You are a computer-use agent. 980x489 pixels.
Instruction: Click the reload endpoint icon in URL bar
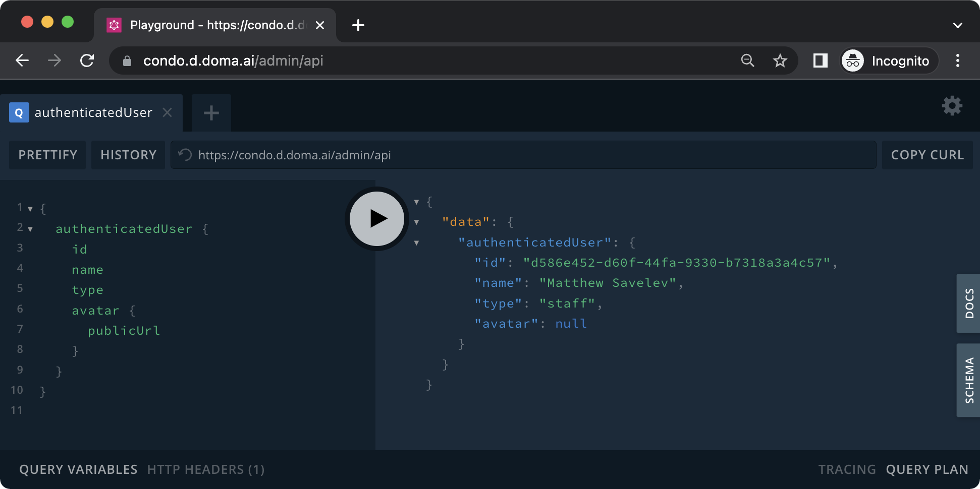pos(185,155)
